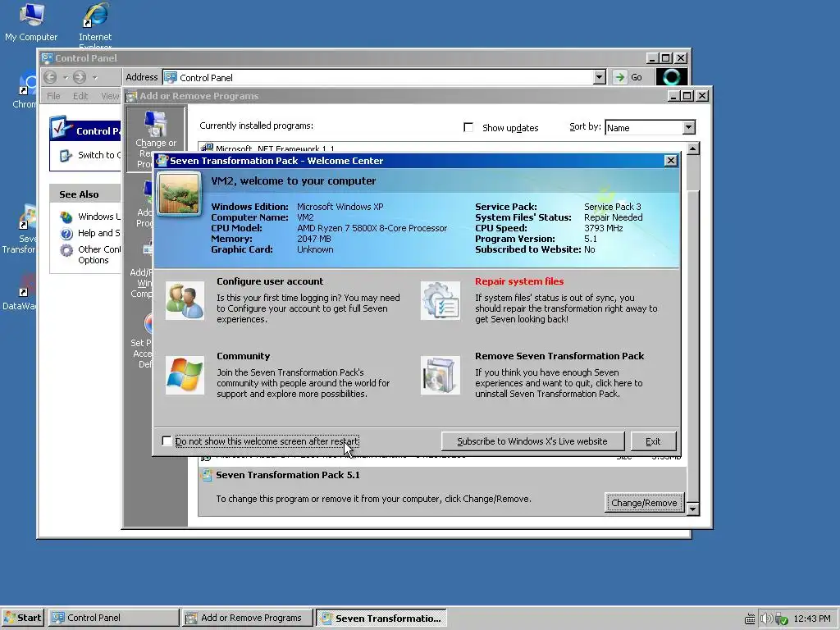
Task: Open Edit menu in Control Panel
Action: click(x=80, y=96)
